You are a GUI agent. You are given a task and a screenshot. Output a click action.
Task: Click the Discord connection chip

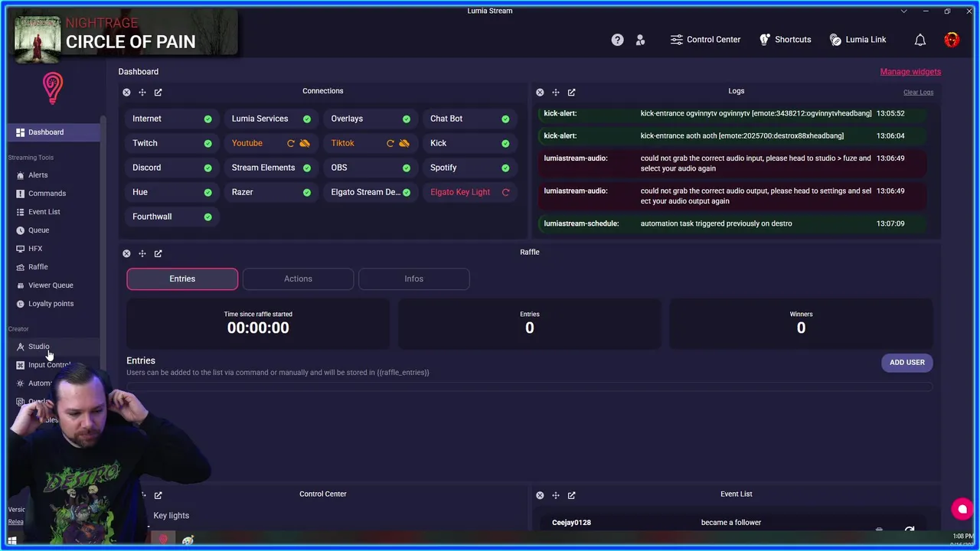click(172, 168)
